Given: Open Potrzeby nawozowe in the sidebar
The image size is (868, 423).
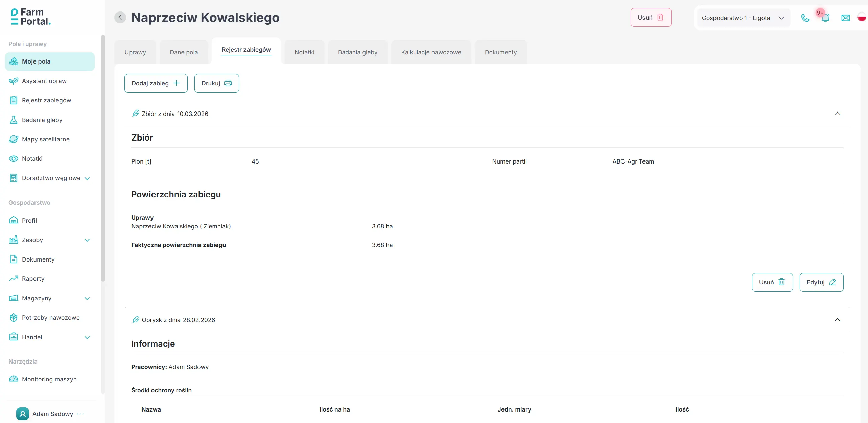Looking at the screenshot, I should pos(50,318).
